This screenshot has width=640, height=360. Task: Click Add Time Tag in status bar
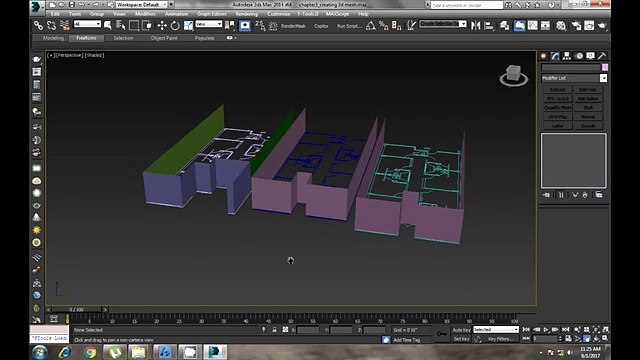407,340
